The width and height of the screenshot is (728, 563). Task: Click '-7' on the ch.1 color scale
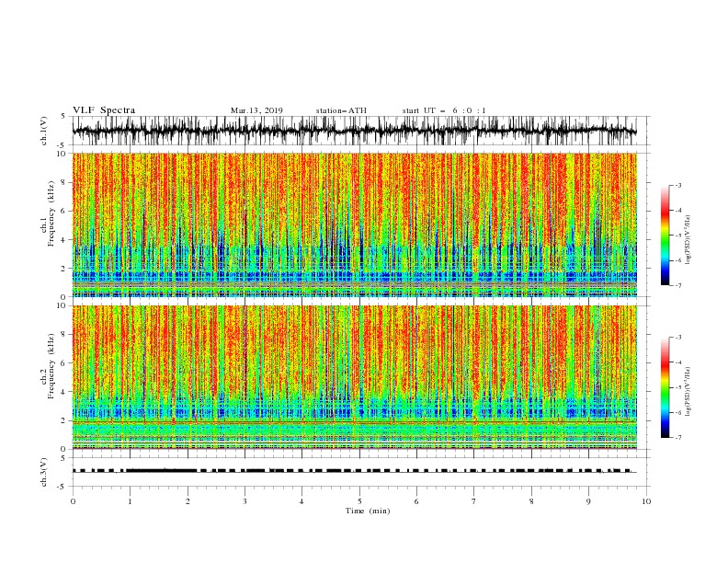pos(677,285)
